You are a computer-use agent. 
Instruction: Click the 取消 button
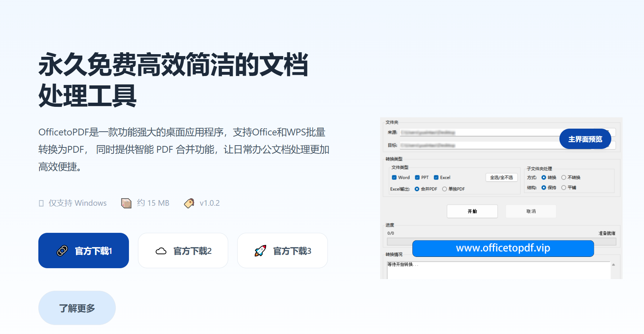pos(531,211)
